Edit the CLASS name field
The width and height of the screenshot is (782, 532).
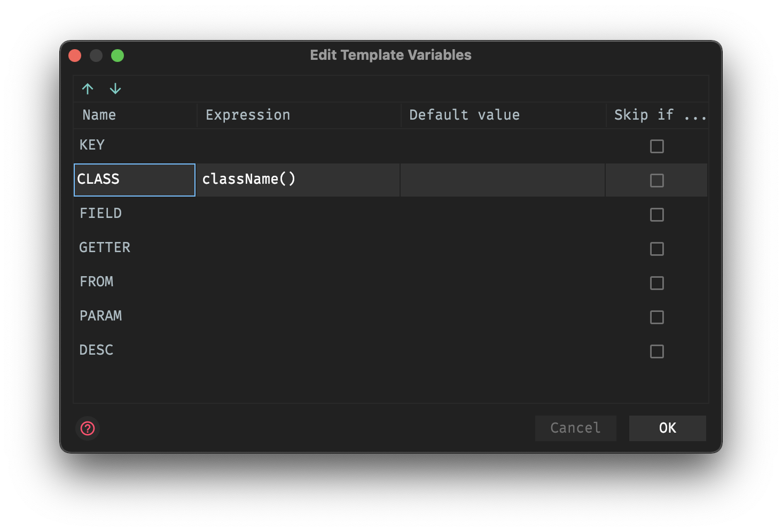point(135,179)
